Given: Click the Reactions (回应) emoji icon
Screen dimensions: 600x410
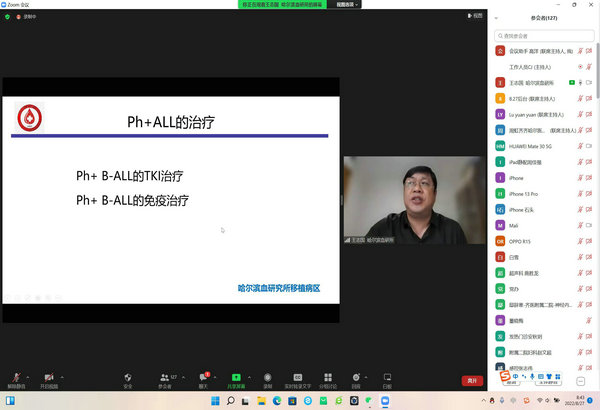Looking at the screenshot, I should coord(358,377).
